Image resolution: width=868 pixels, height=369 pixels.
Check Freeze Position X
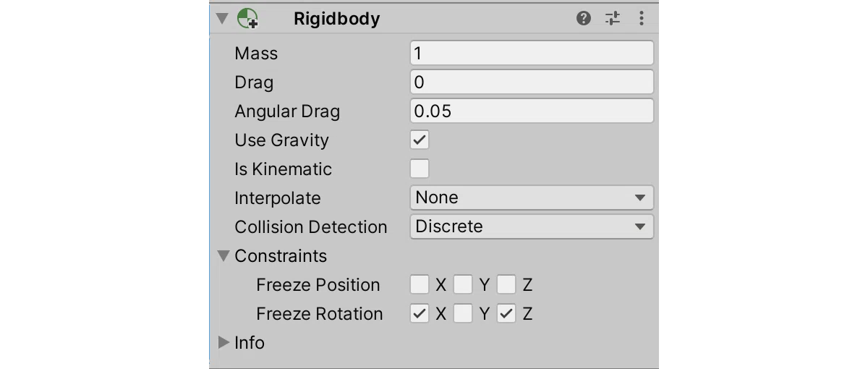pos(420,284)
